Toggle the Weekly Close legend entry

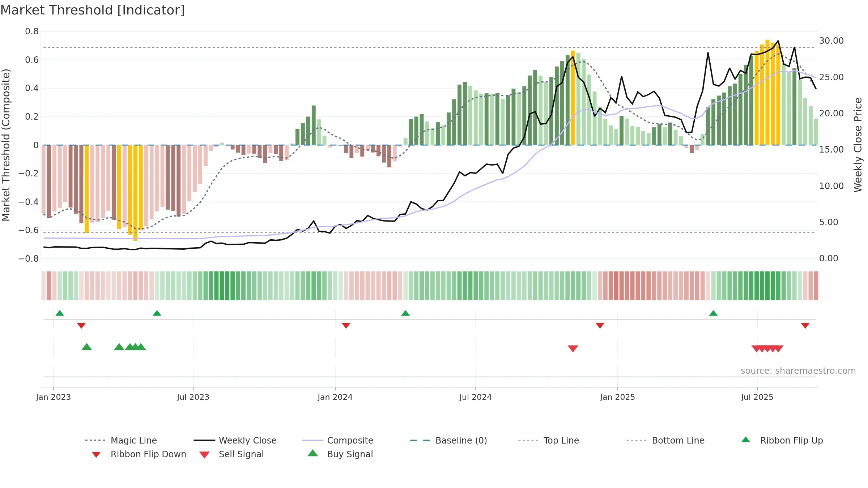235,440
